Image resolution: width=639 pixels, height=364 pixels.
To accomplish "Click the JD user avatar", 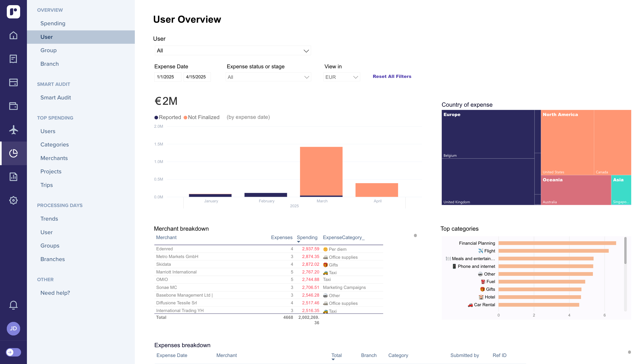I will point(13,328).
